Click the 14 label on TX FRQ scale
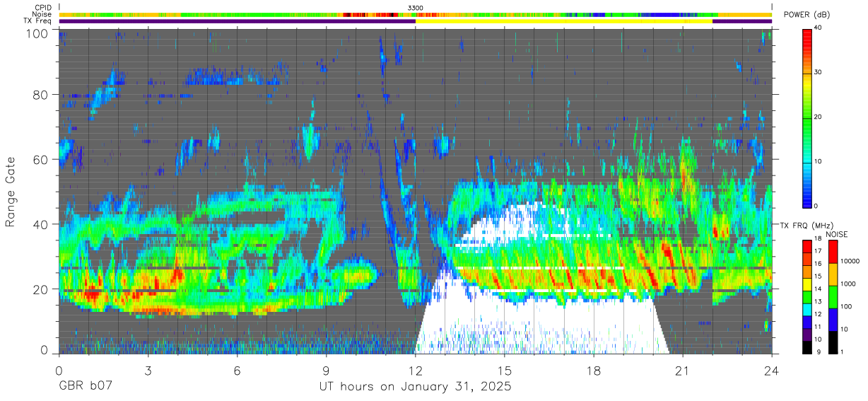 pos(818,290)
